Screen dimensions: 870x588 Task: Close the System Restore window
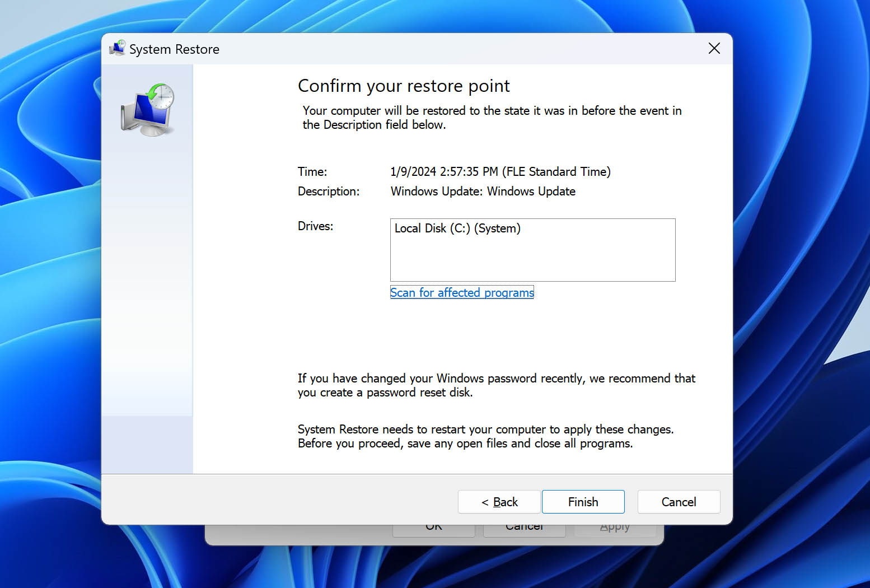coord(714,48)
